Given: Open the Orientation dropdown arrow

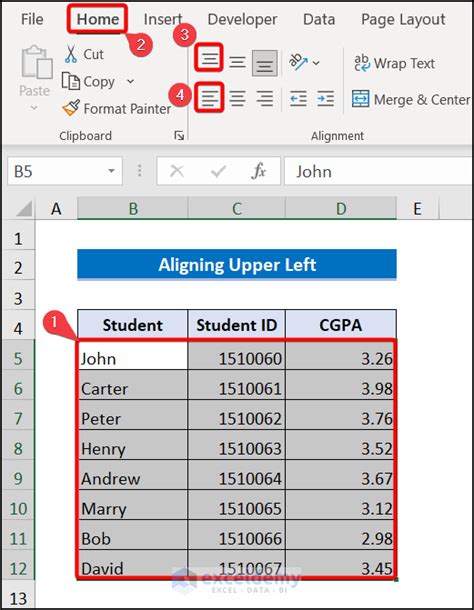Looking at the screenshot, I should click(x=316, y=63).
